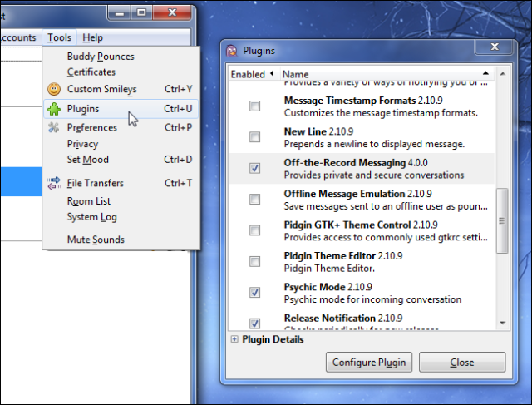Screen dimensions: 532x405
Task: Click the green Plugins puzzle piece icon
Action: 54,109
